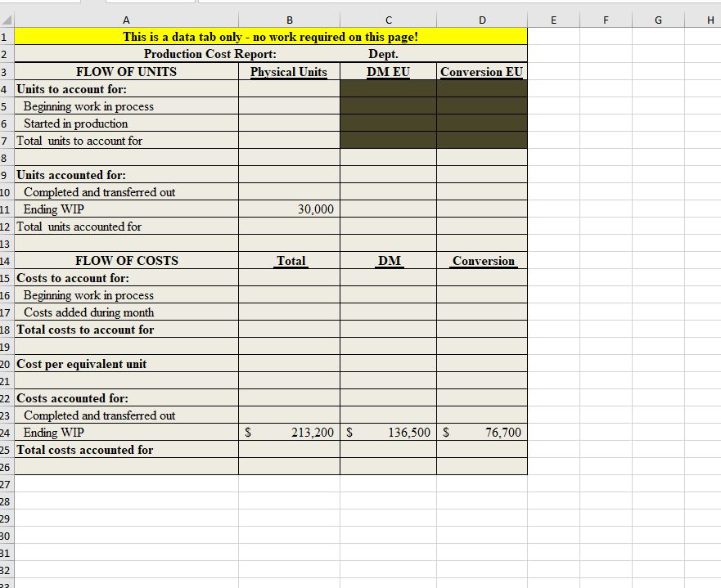Screen dimensions: 721x588
Task: Click the dark shaded Conversion EU cell in row 6
Action: pyautogui.click(x=482, y=123)
